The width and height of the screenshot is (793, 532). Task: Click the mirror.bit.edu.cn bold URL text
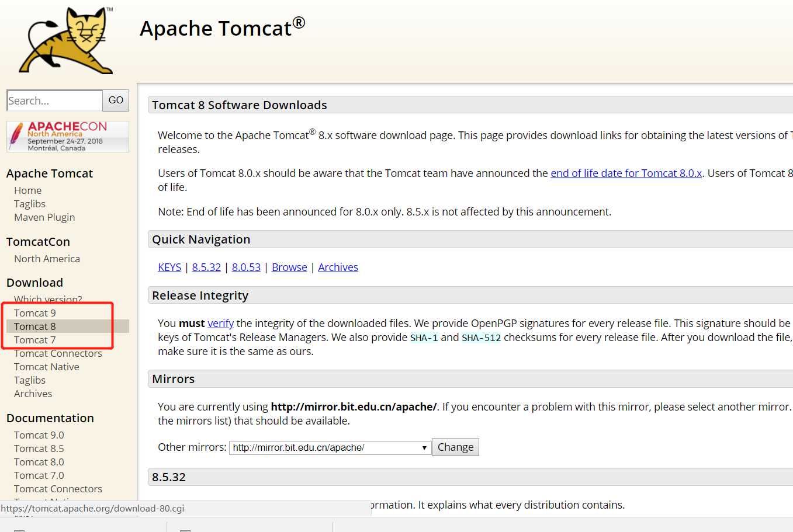coord(354,407)
